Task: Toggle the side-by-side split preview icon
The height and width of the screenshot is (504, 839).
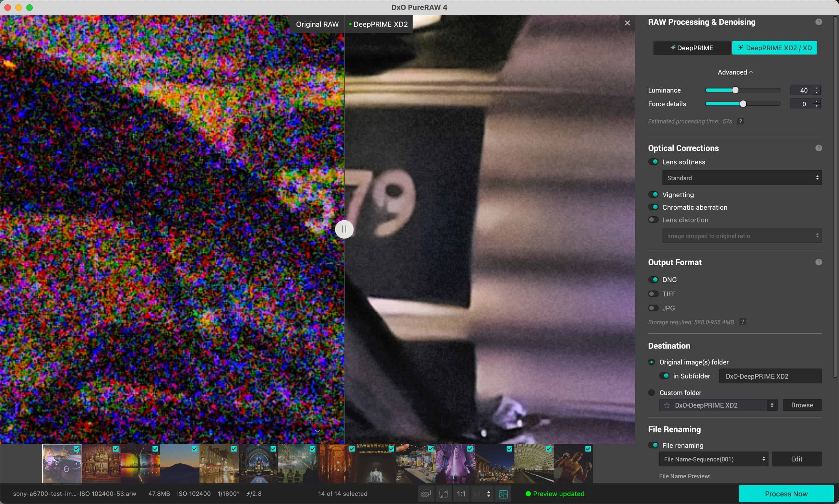Action: (503, 493)
